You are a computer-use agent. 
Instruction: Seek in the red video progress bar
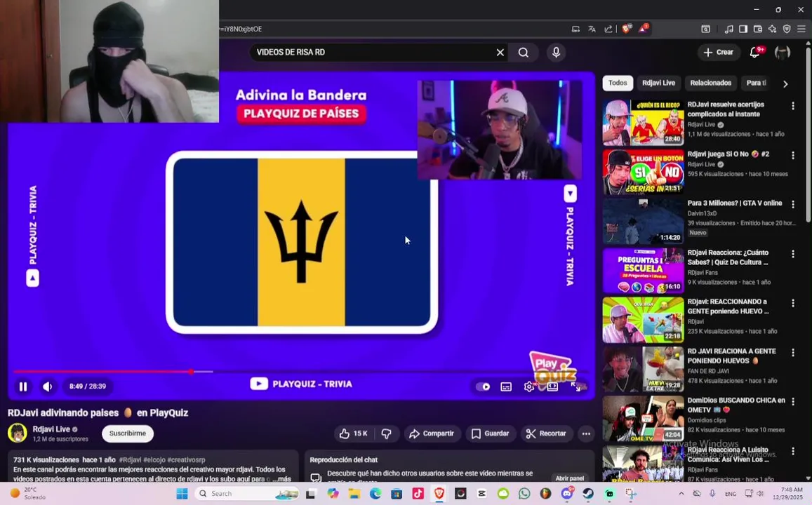point(300,372)
